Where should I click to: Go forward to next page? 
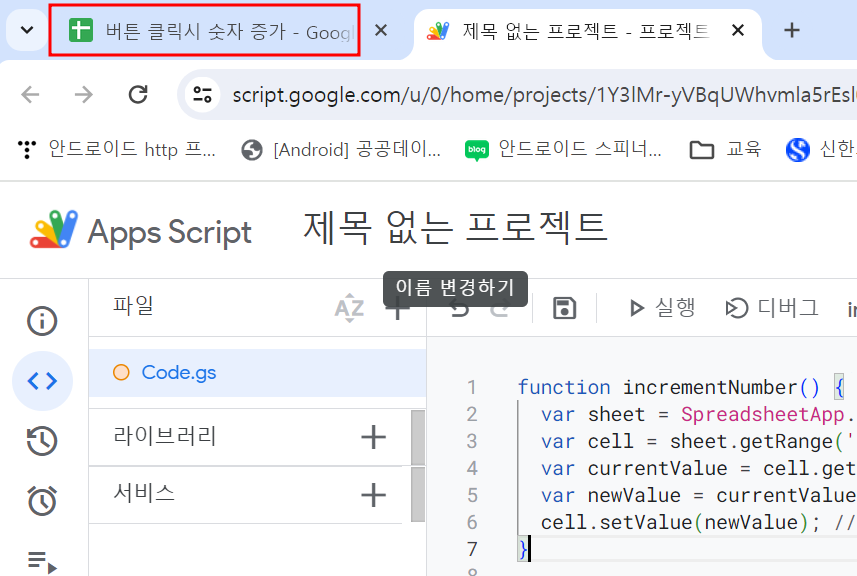click(84, 95)
